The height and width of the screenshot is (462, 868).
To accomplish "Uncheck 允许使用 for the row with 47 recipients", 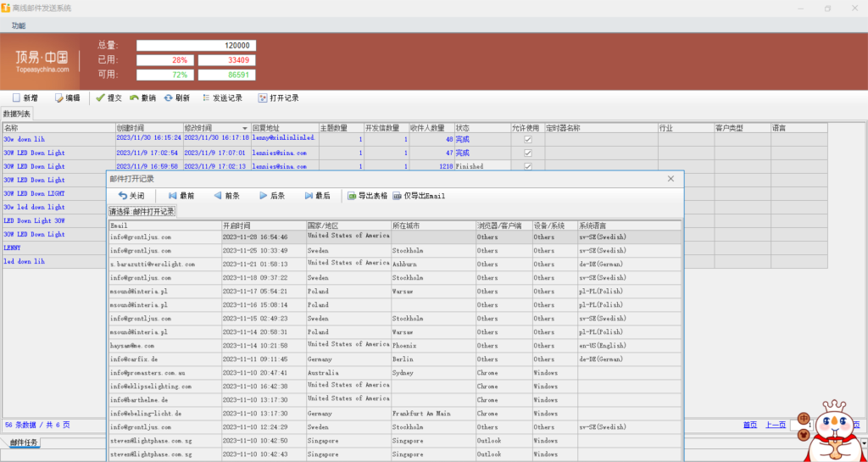I will point(527,153).
